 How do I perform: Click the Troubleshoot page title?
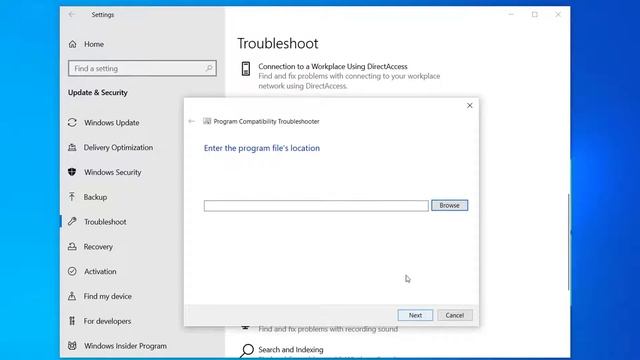click(x=278, y=43)
